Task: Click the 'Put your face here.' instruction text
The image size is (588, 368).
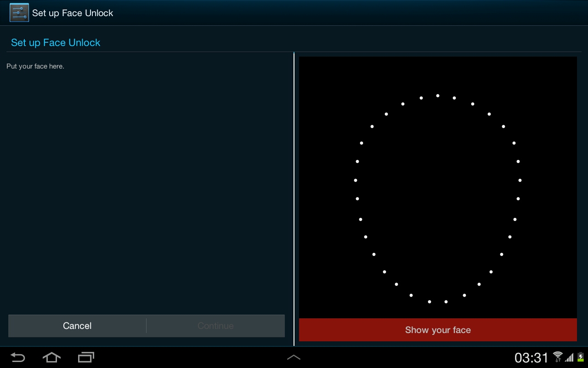Action: 35,66
